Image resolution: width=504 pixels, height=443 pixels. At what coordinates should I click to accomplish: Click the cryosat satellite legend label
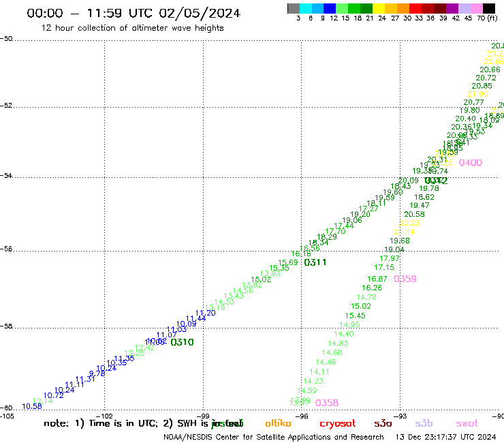coord(338,424)
